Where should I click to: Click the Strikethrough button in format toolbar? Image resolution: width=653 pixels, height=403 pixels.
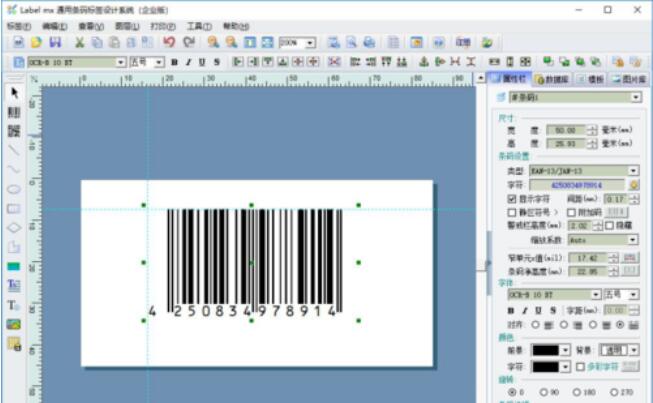[217, 62]
